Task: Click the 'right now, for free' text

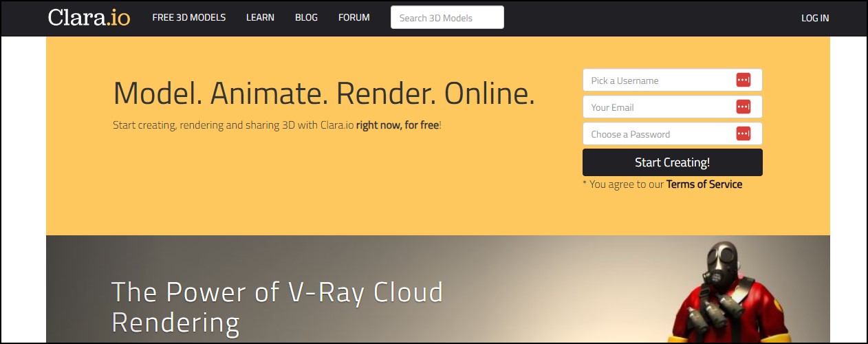Action: (398, 127)
